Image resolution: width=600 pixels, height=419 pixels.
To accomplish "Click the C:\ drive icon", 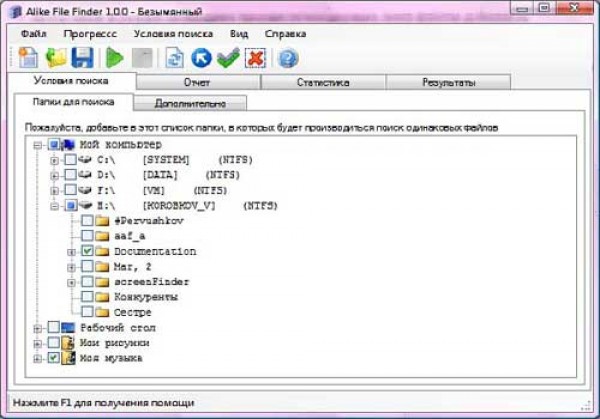I will pyautogui.click(x=85, y=160).
